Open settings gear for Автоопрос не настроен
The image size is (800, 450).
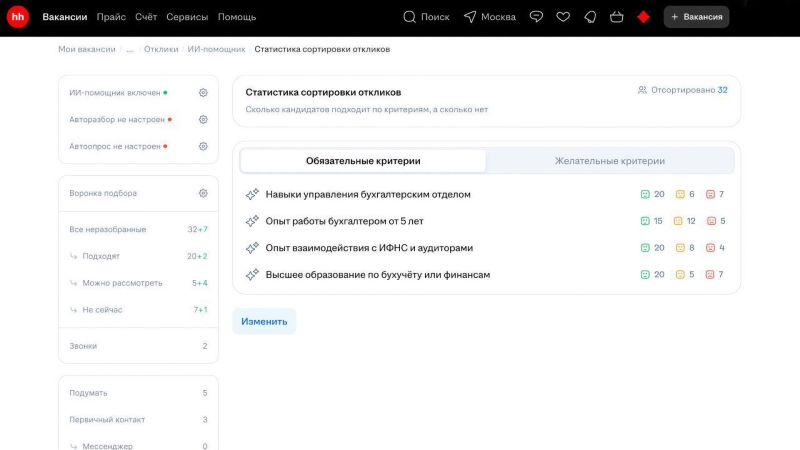[x=203, y=146]
